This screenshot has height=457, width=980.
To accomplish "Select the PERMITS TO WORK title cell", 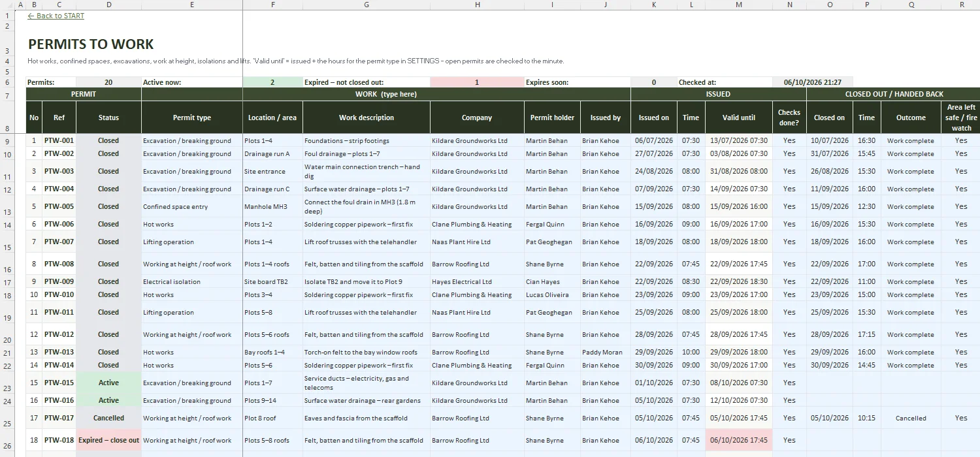I will point(91,44).
